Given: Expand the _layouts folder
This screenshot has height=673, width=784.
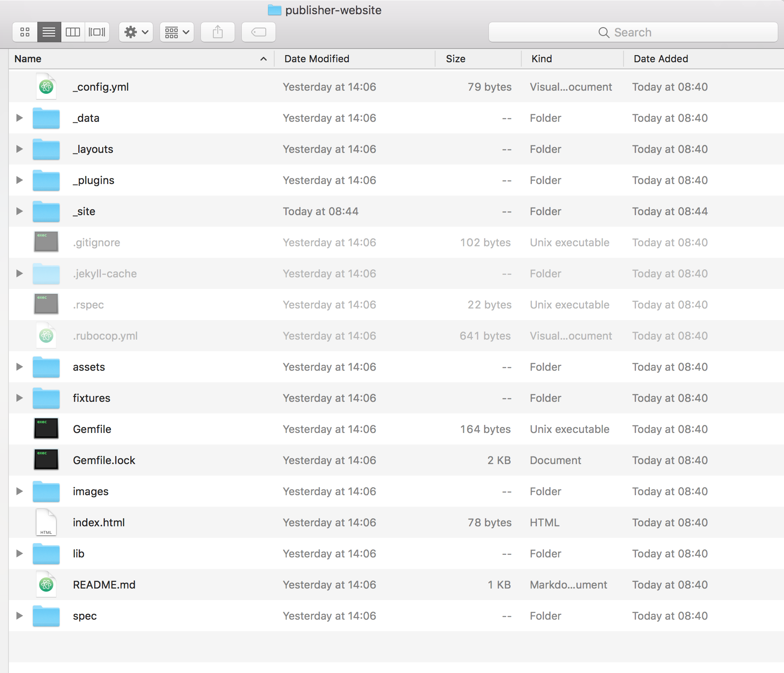Looking at the screenshot, I should click(19, 149).
